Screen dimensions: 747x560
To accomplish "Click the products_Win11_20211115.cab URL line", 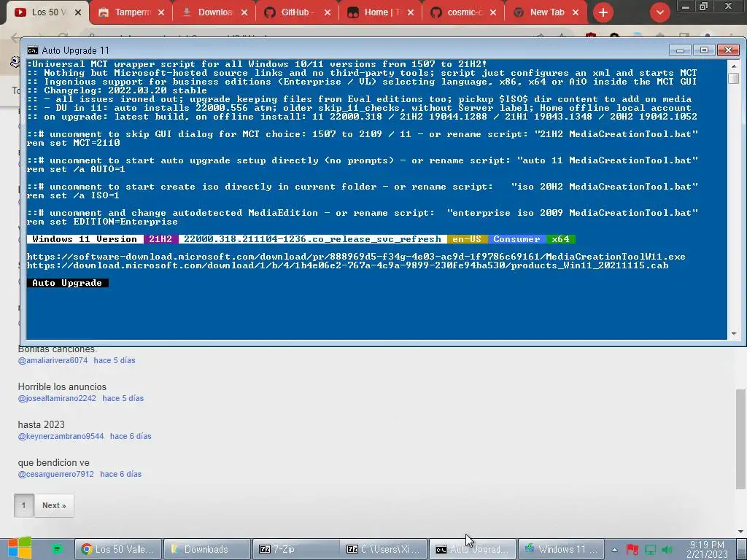I will tap(347, 265).
